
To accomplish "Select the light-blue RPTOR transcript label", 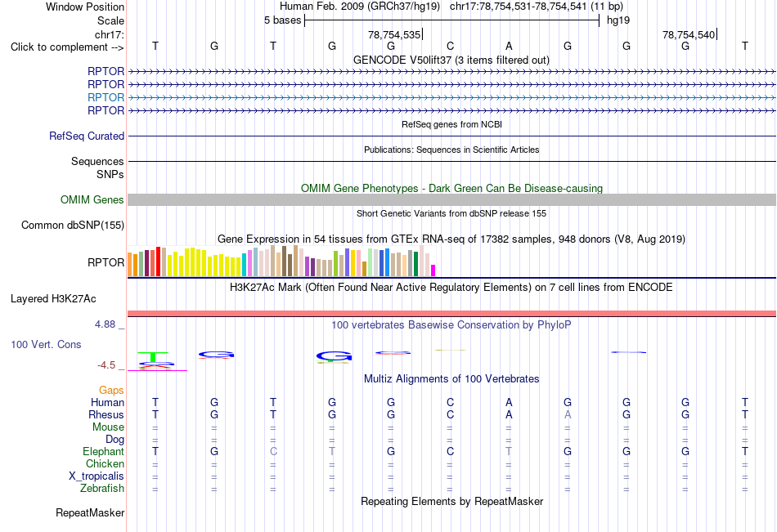I will [x=106, y=97].
